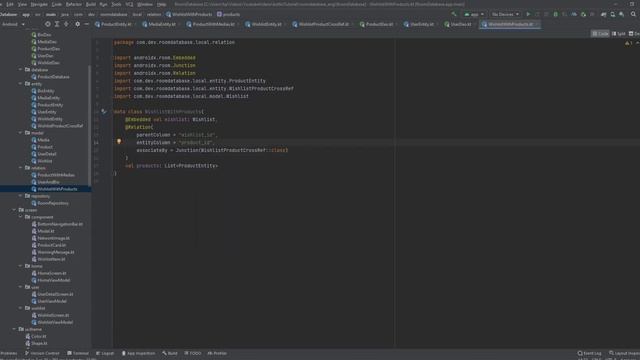Click the Project panel vertical scrollbar
Screen dimensions: 640x360
[x=89, y=127]
